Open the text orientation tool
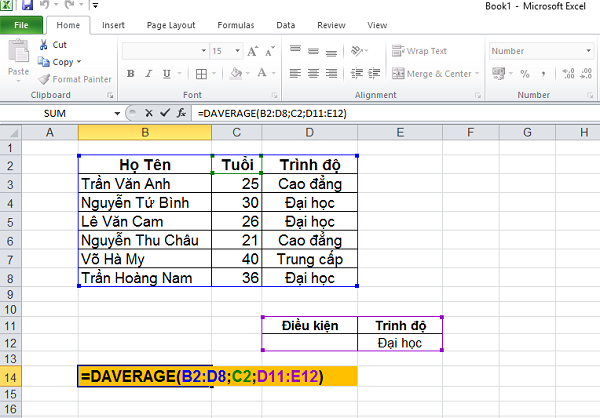600x418 pixels. 359,51
